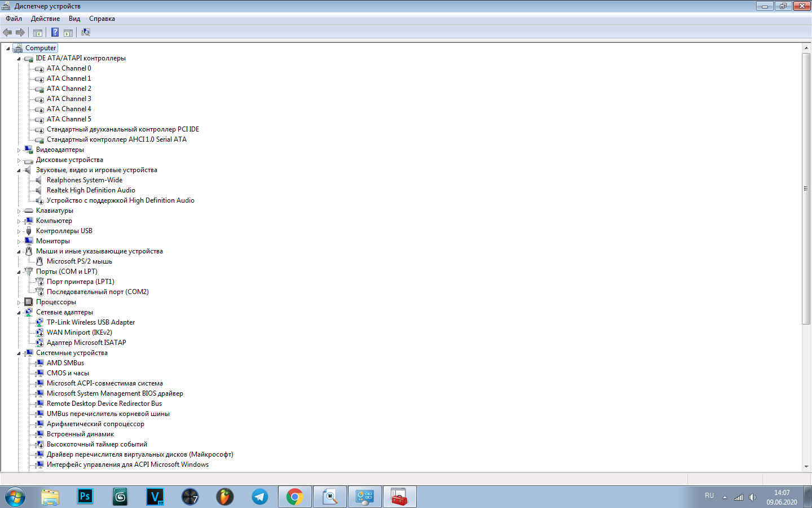Open the Вид menu

point(74,19)
